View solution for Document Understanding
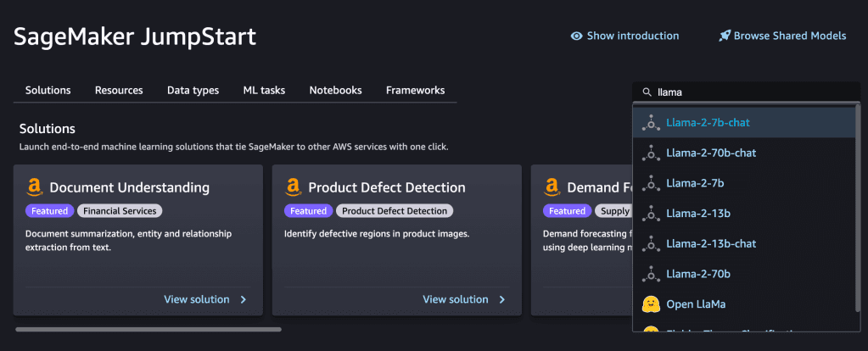Screen dimensions: 868x351 coord(205,299)
